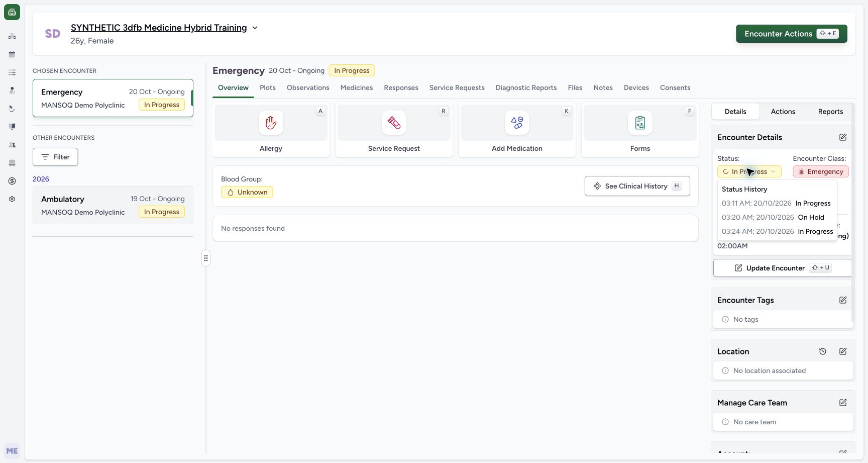Open the dollar billing sidebar icon
Screen dimensions: 868x463
12,181
